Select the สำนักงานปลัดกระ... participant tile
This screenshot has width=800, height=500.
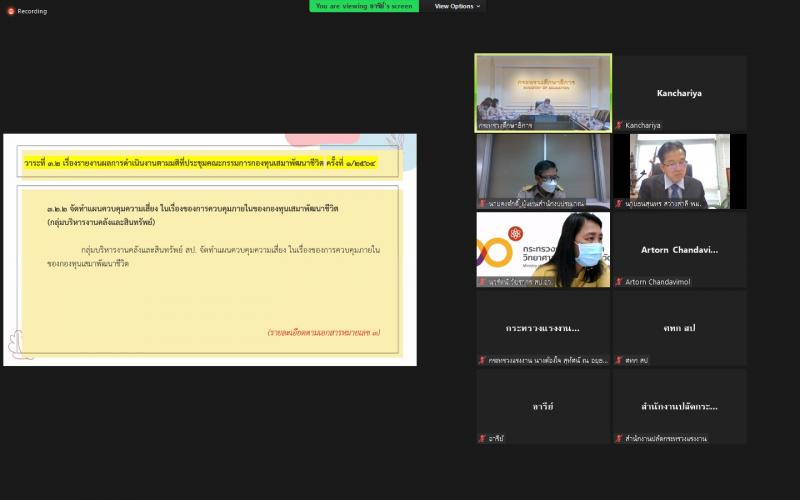tap(680, 407)
